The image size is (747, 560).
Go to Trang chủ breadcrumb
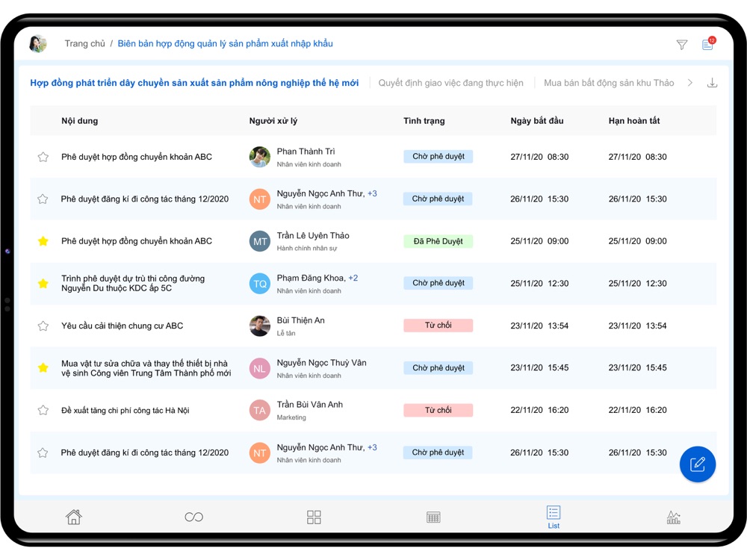click(x=85, y=44)
